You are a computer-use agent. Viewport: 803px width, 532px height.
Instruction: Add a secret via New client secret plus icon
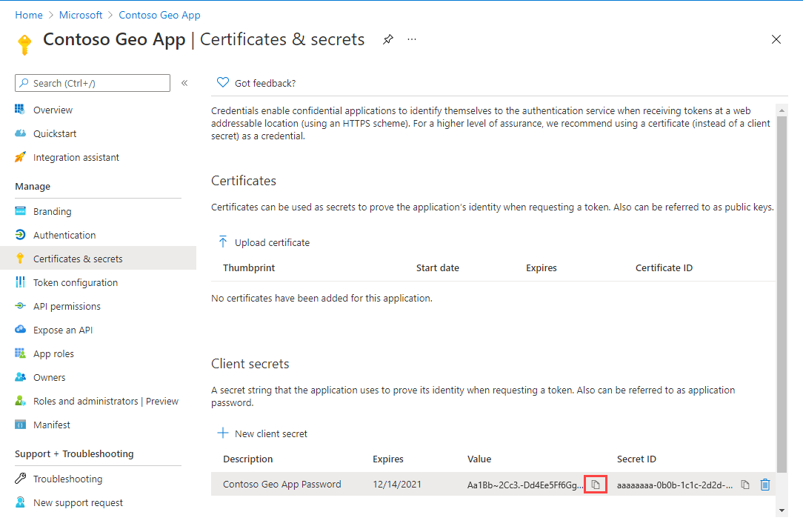pyautogui.click(x=222, y=433)
